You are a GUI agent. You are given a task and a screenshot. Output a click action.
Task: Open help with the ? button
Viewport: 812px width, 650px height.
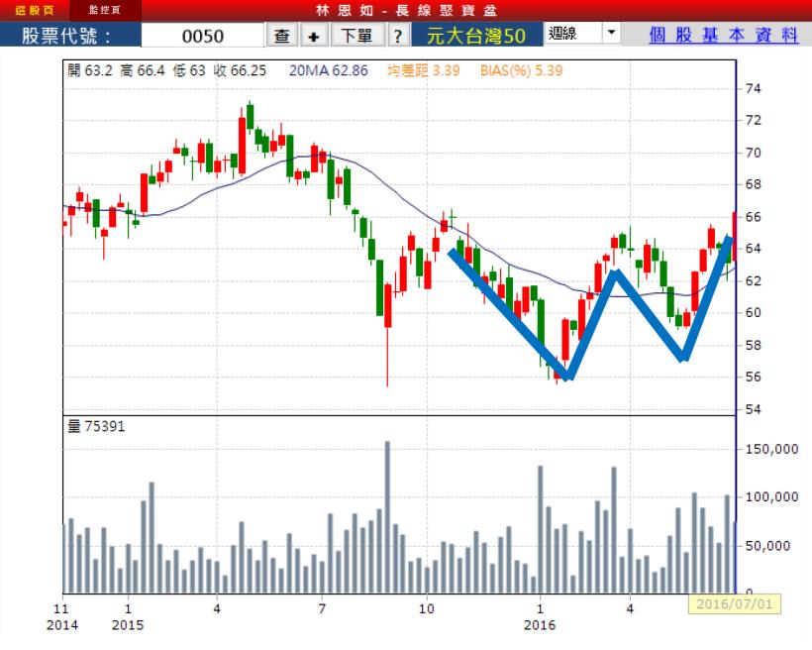pyautogui.click(x=398, y=36)
